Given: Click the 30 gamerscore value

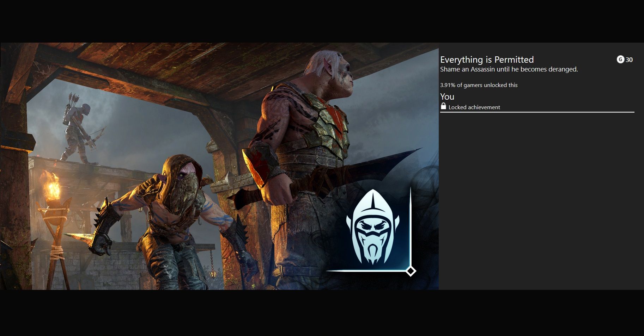Looking at the screenshot, I should coord(629,60).
